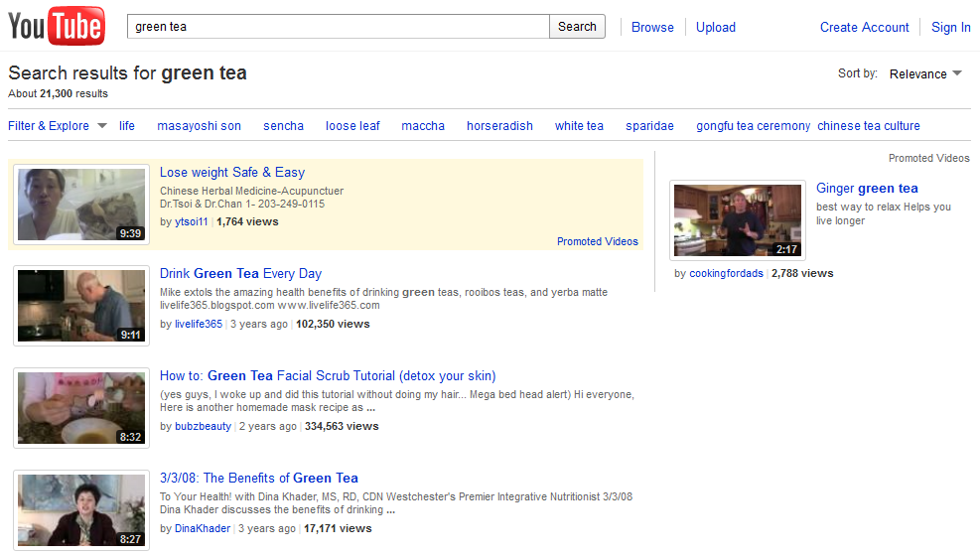The width and height of the screenshot is (980, 556).
Task: Open the Upload link
Action: pyautogui.click(x=716, y=28)
